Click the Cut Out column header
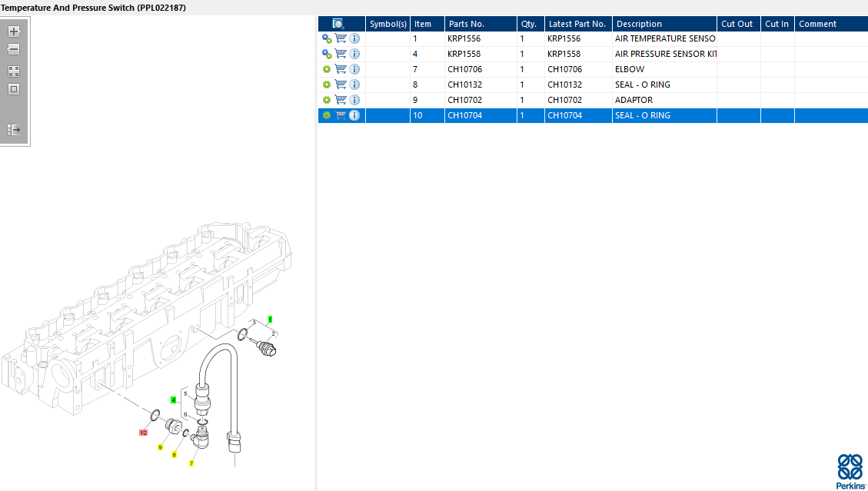 click(739, 24)
